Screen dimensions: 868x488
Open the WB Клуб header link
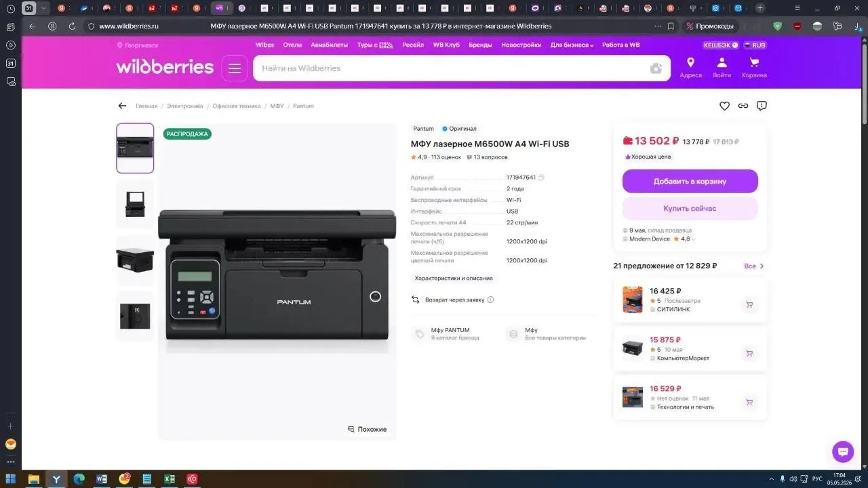pyautogui.click(x=446, y=45)
